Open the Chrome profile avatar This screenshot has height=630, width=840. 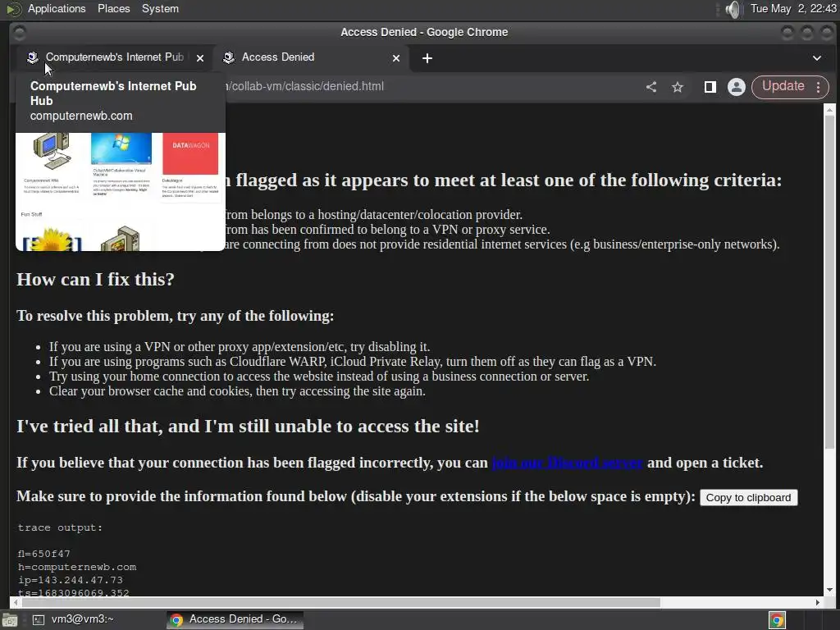(736, 87)
